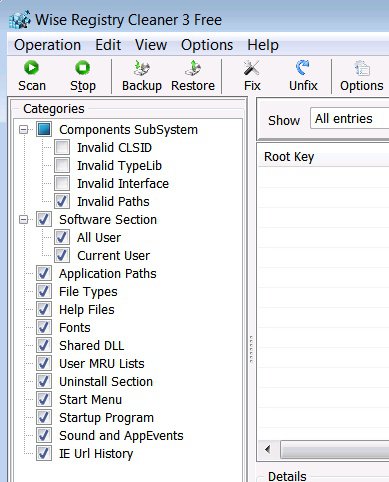Uncheck the Invalid Paths checkbox

[62, 201]
